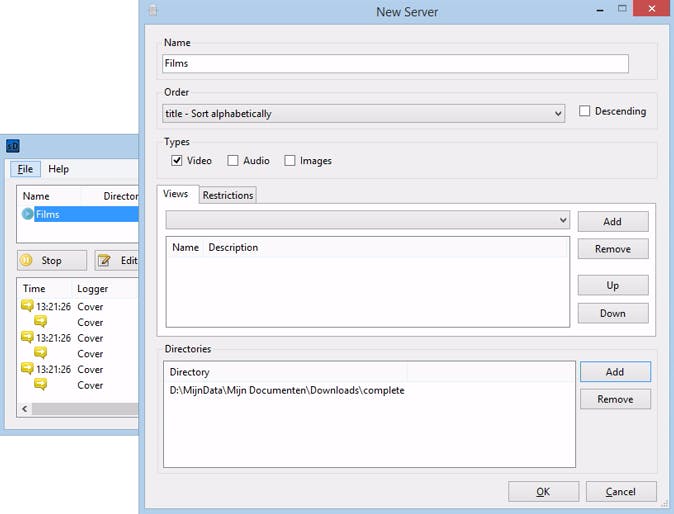Enable the Images type checkbox

pyautogui.click(x=290, y=161)
